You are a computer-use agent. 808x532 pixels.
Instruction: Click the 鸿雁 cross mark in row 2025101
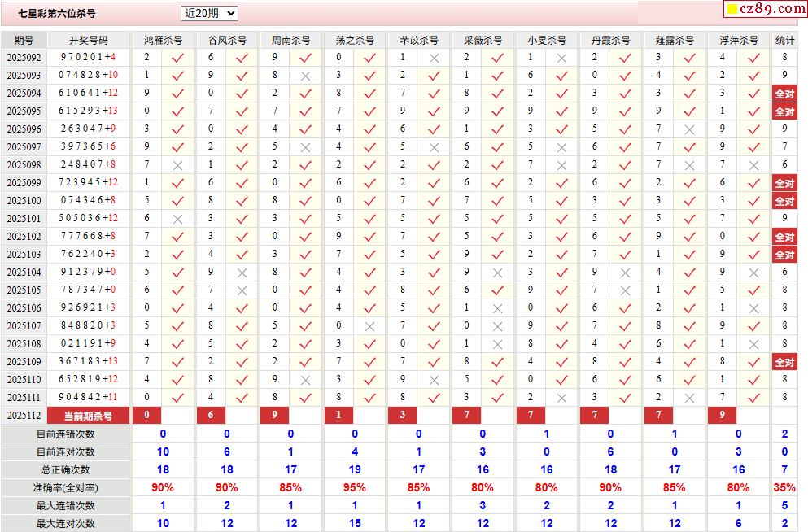coord(177,219)
